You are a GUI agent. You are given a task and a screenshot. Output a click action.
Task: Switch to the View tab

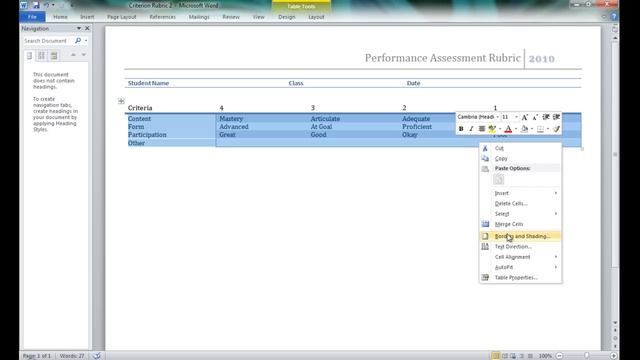(x=258, y=17)
